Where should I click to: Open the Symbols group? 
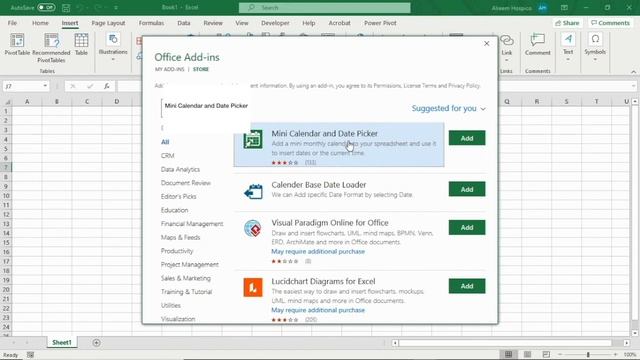coord(595,47)
